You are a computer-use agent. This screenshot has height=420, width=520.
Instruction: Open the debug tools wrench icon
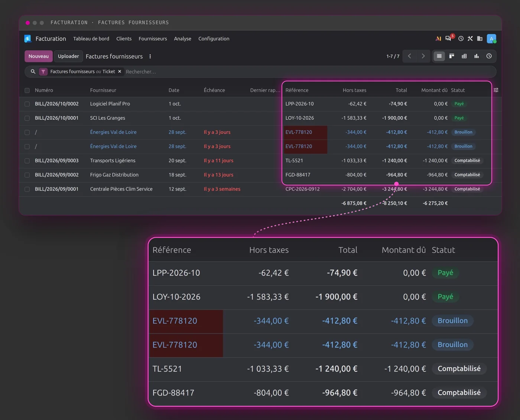tap(470, 39)
